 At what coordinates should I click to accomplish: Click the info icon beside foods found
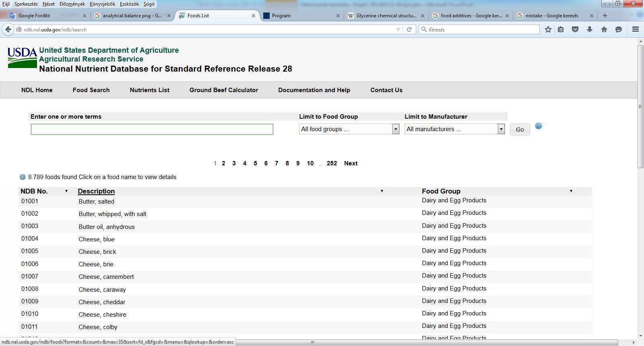23,177
